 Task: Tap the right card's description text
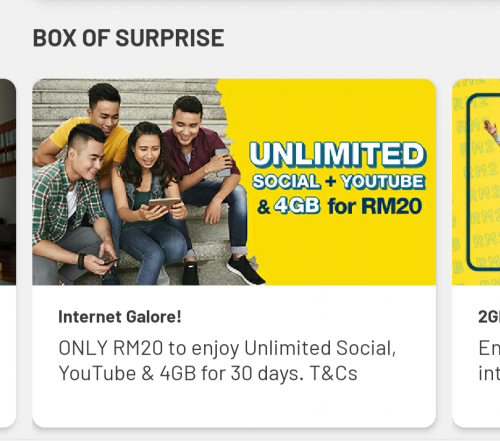tap(489, 361)
